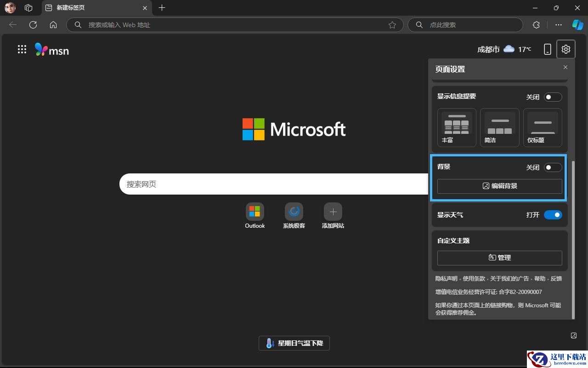This screenshot has height=368, width=588.
Task: Open the 使用条款 link
Action: [x=474, y=278]
